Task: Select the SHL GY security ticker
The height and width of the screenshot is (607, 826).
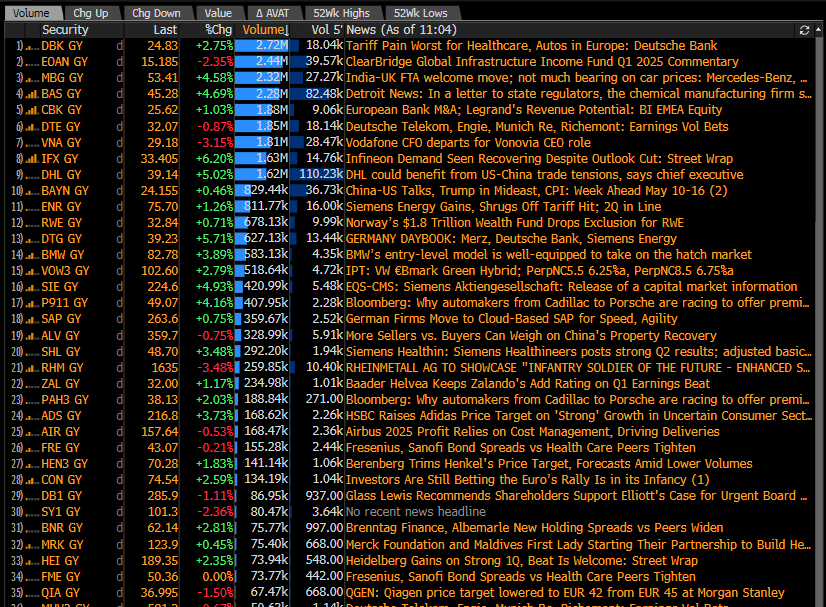Action: click(61, 351)
